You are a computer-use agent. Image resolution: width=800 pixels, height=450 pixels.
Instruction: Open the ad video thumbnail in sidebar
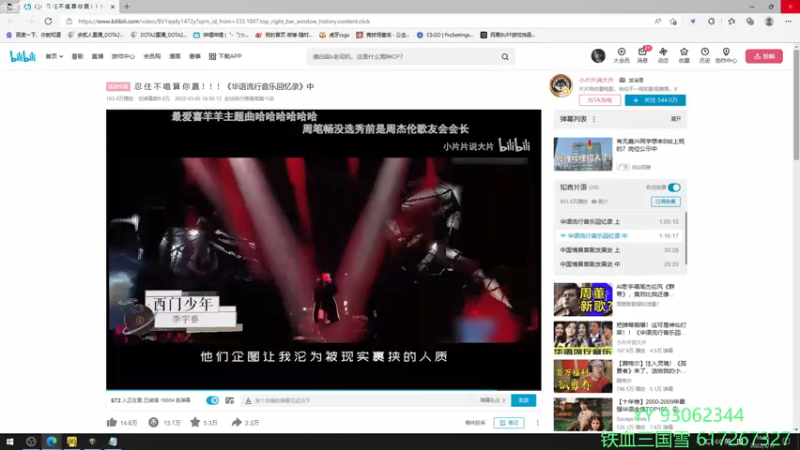(583, 154)
